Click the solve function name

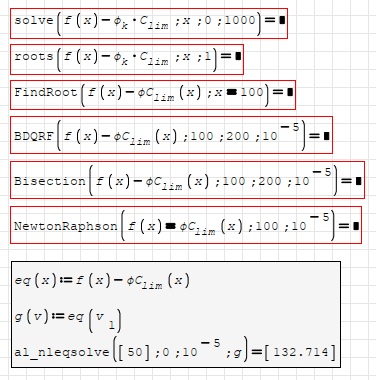point(34,21)
